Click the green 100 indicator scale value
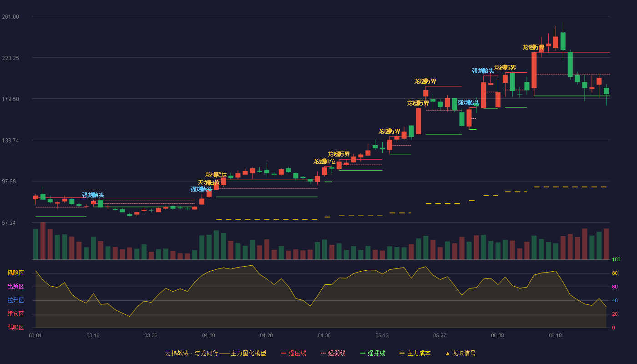637x364 pixels. coord(616,260)
